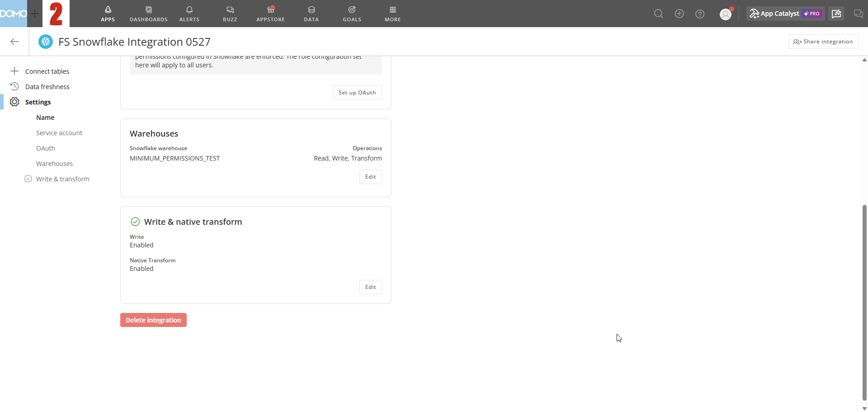Viewport: 868px width, 412px height.
Task: Jump to Service account section
Action: click(x=59, y=133)
